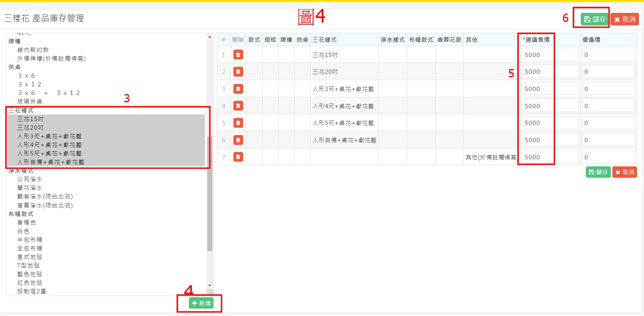Click the trash icon for 三花20吋 row
The image size is (644, 316).
coord(238,72)
